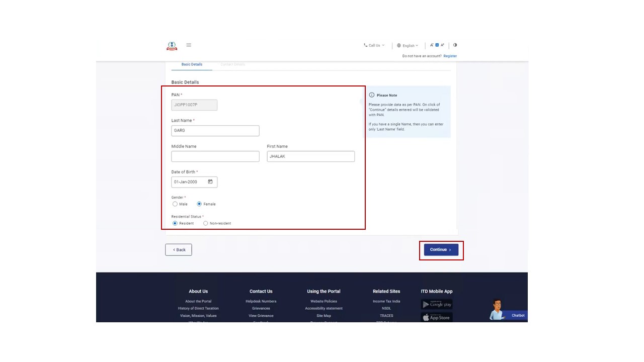Open the English language dropdown

[408, 46]
